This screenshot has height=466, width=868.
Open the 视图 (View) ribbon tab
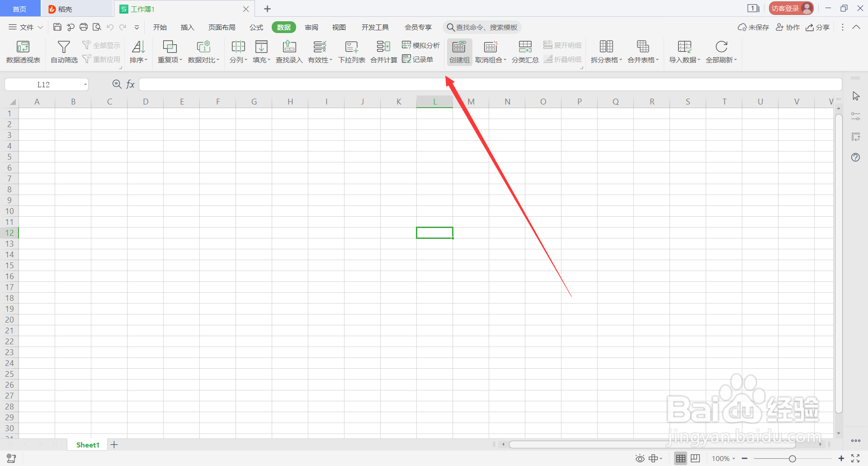click(x=339, y=27)
